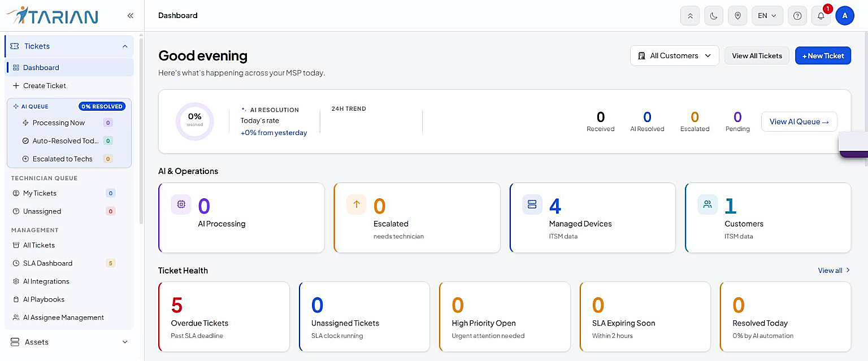Click the AI Resolved count

click(647, 117)
